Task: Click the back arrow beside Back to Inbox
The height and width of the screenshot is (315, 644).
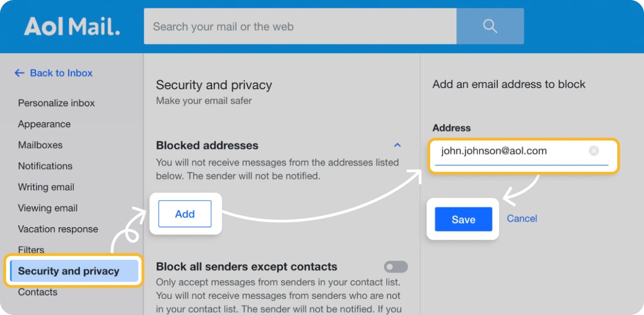Action: (x=19, y=73)
